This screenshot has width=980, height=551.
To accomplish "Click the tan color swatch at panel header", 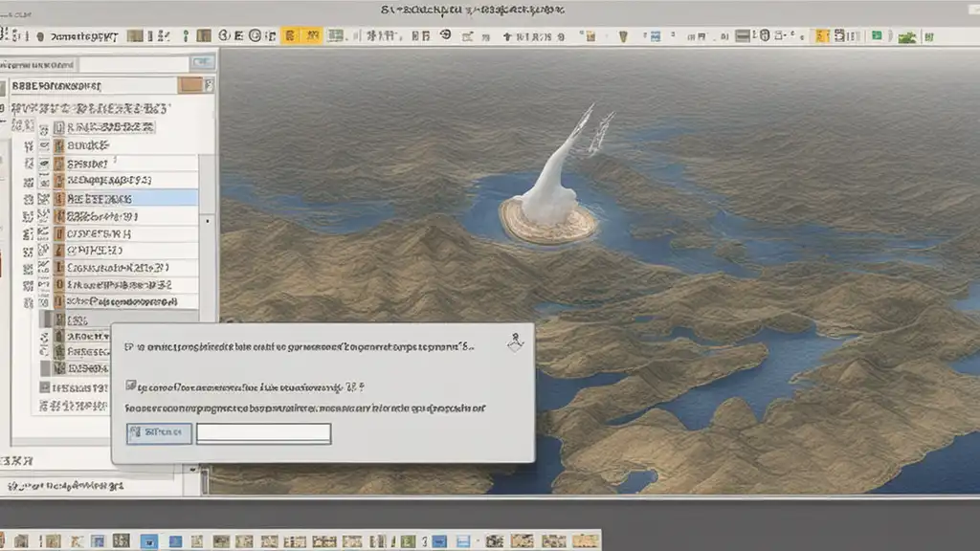I will point(190,85).
